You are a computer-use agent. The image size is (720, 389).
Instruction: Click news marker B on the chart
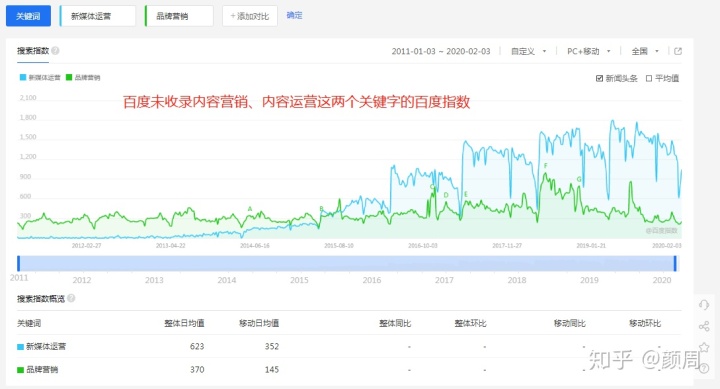point(321,209)
